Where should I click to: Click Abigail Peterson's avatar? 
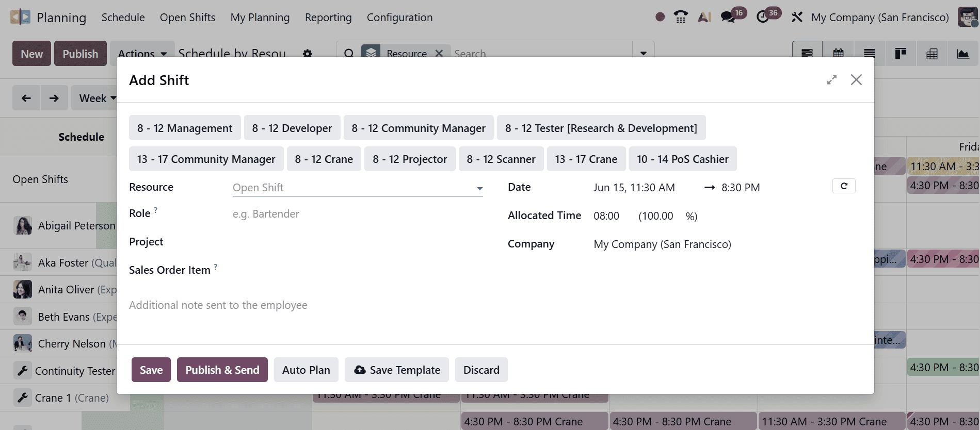[23, 226]
